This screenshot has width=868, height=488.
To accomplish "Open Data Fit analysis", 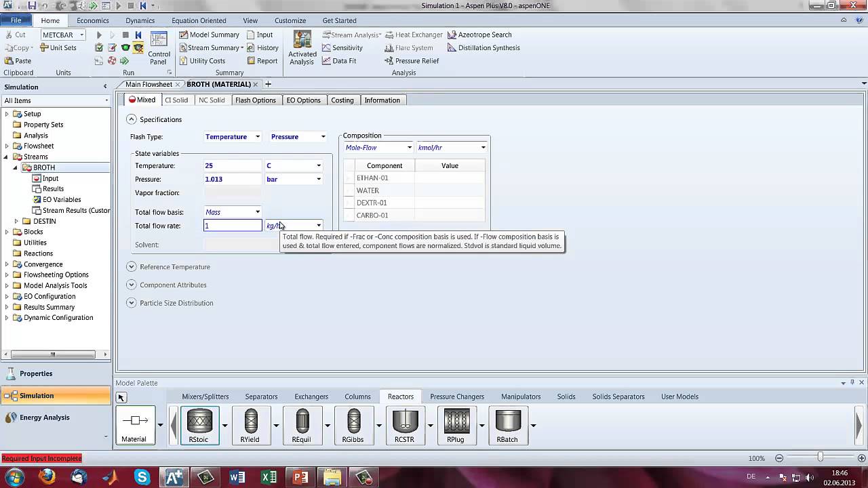I will pyautogui.click(x=339, y=60).
